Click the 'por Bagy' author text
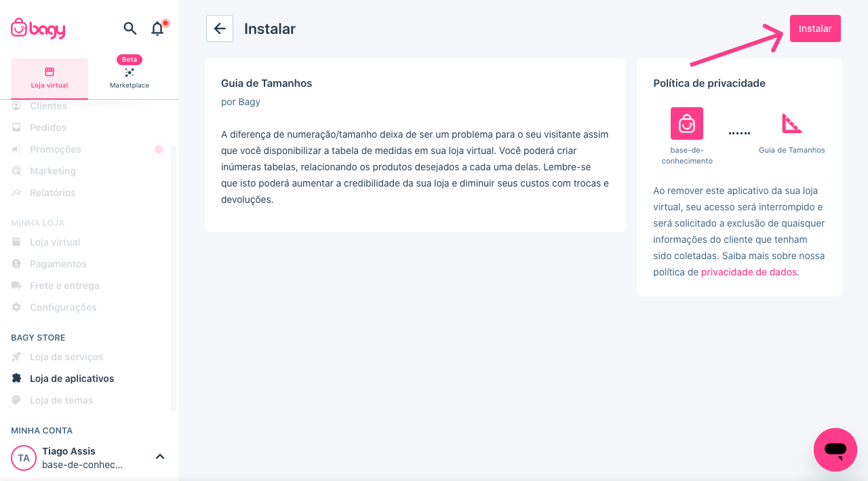Viewport: 868px width, 481px height. (241, 102)
